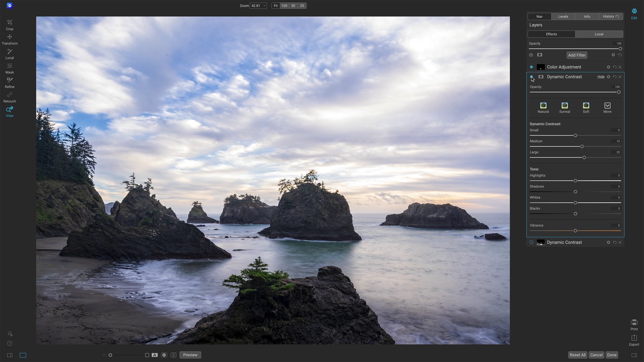Click the Add Filter button
644x362 pixels.
[577, 55]
